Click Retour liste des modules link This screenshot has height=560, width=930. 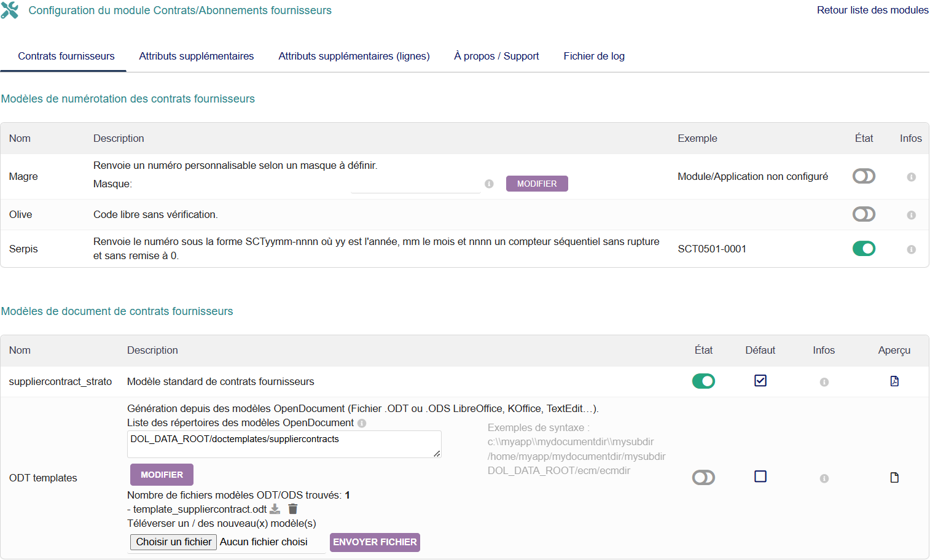(872, 10)
